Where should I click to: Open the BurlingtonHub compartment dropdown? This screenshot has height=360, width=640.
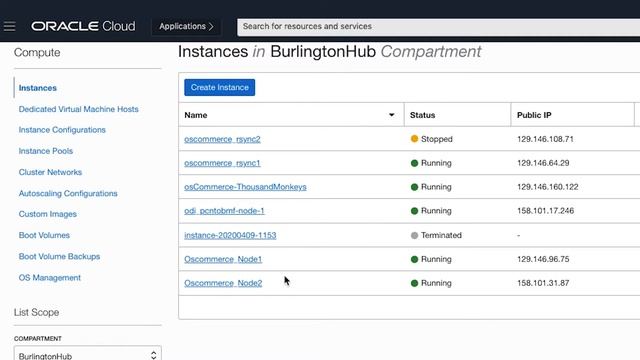coord(87,354)
